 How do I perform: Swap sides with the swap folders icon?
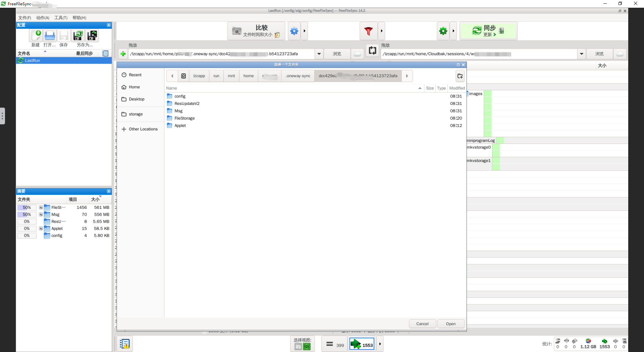click(x=372, y=51)
